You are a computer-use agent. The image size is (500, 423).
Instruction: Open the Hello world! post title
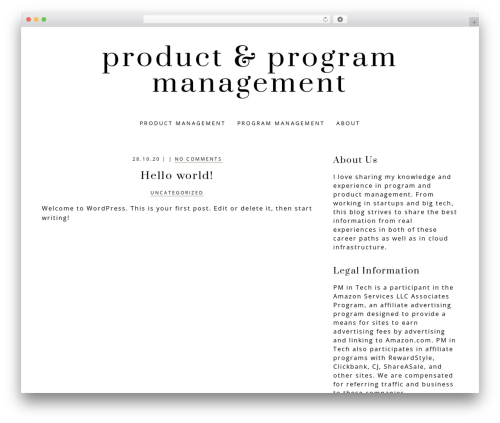click(x=177, y=175)
